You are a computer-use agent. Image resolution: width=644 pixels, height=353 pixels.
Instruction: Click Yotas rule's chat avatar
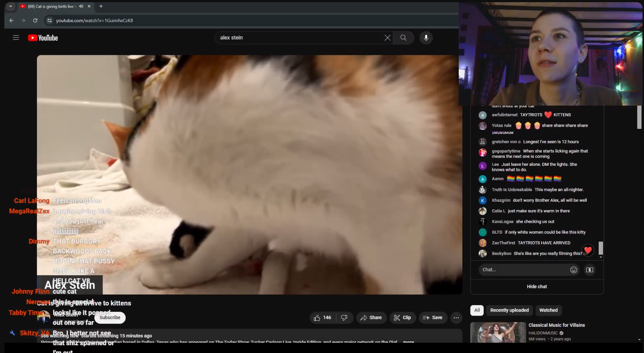click(483, 126)
